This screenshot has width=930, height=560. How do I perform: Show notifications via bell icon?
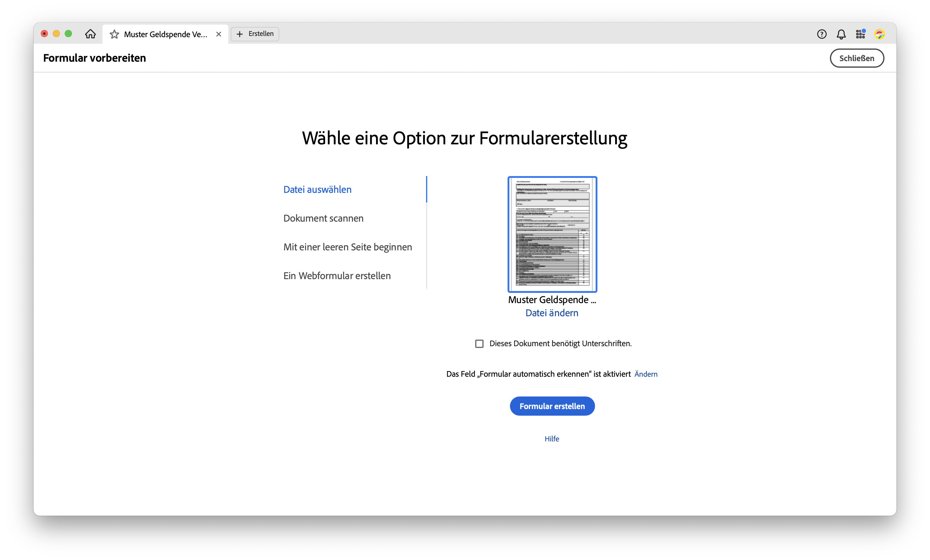tap(841, 34)
